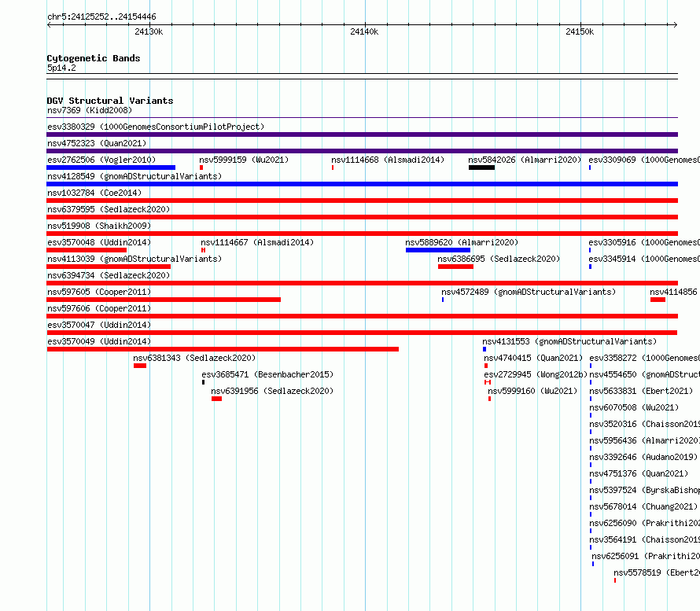Image resolution: width=700 pixels, height=611 pixels.
Task: Click nsv5397524 (ByrskaBishop) label
Action: pyautogui.click(x=644, y=490)
